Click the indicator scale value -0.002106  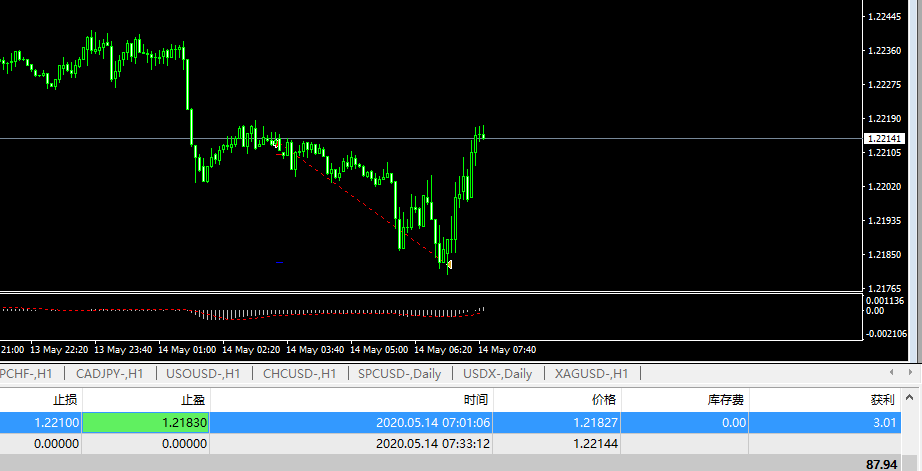(x=886, y=333)
